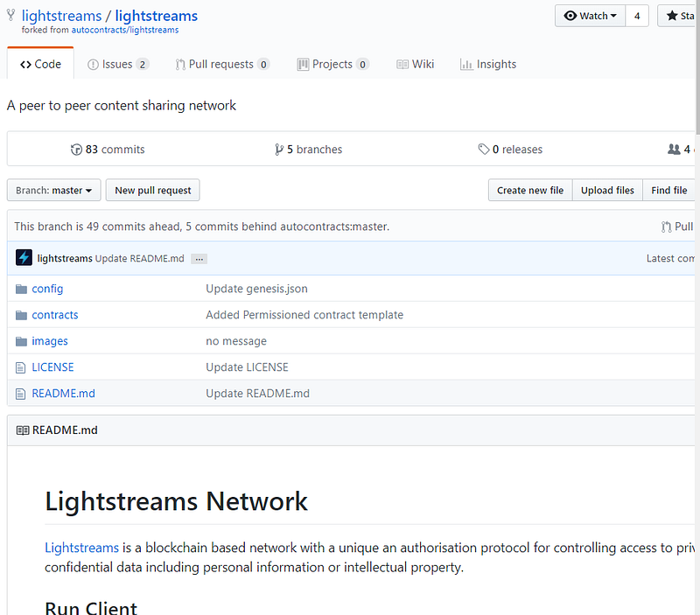
Task: Open the Wiki tab
Action: [x=415, y=64]
